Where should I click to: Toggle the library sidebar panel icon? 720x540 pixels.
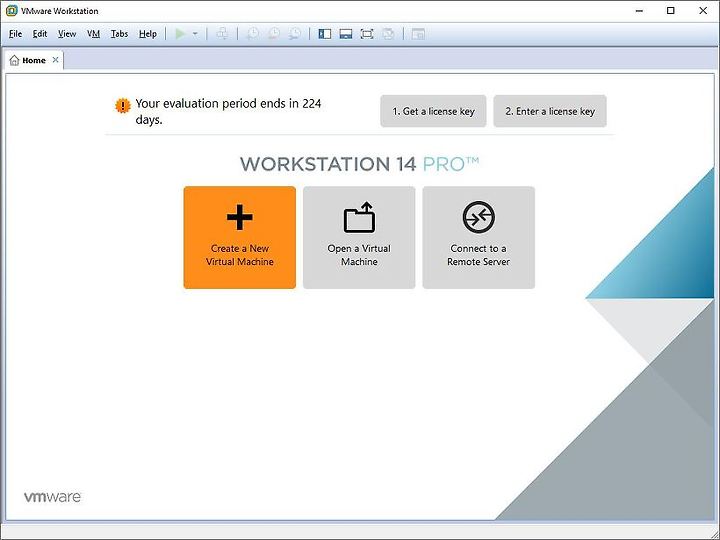pyautogui.click(x=325, y=34)
